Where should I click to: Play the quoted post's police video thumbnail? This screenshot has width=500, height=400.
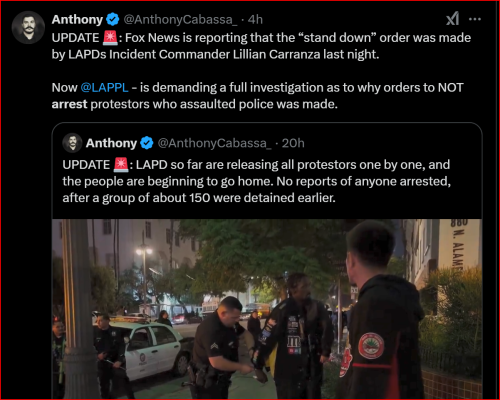[x=267, y=309]
